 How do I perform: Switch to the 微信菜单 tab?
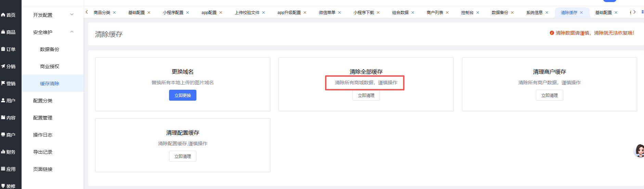(x=327, y=13)
